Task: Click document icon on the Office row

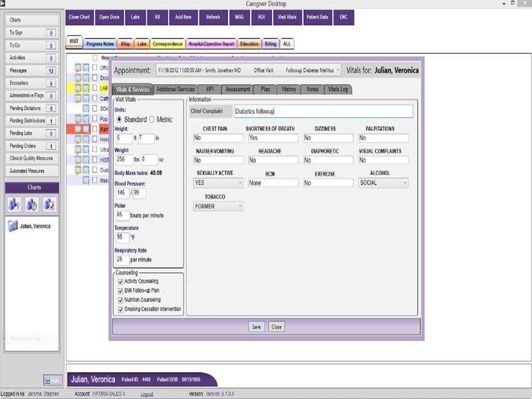Action: [86, 68]
